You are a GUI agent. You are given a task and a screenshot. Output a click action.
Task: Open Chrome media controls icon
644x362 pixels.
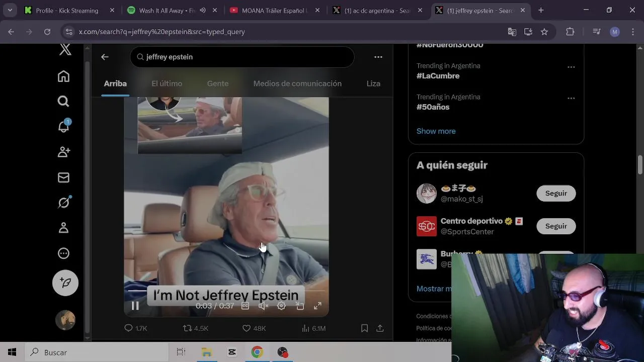click(x=597, y=32)
